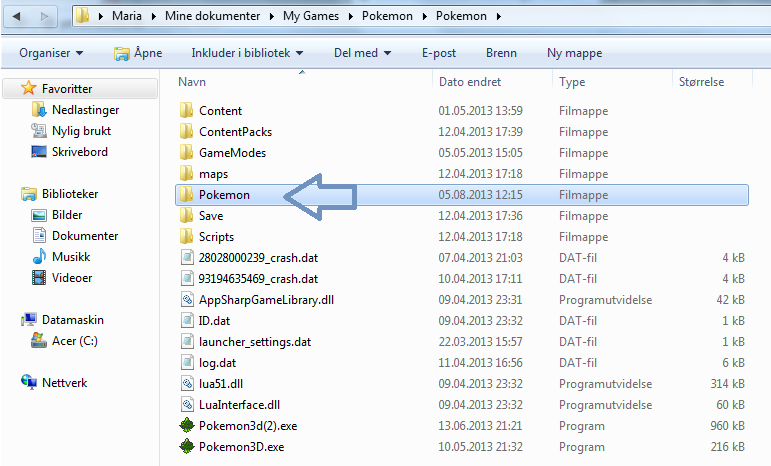Viewport: 771px width, 466px height.
Task: Click the Brenn toolbar item
Action: [x=501, y=52]
